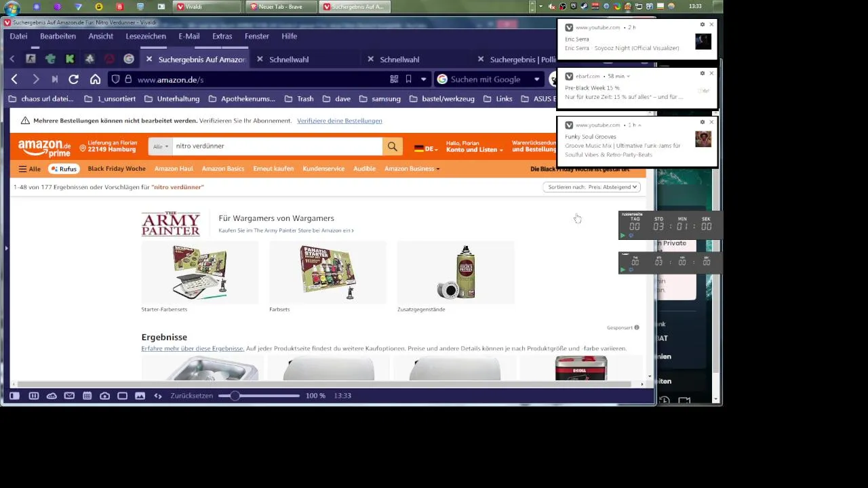Switch to first Schnellwahl tab
This screenshot has height=488, width=868.
[289, 60]
